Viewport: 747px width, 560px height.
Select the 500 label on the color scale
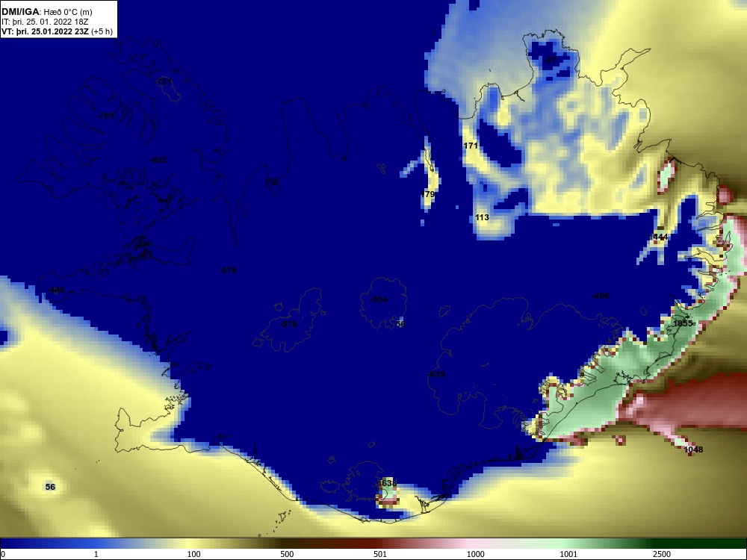[x=287, y=554]
